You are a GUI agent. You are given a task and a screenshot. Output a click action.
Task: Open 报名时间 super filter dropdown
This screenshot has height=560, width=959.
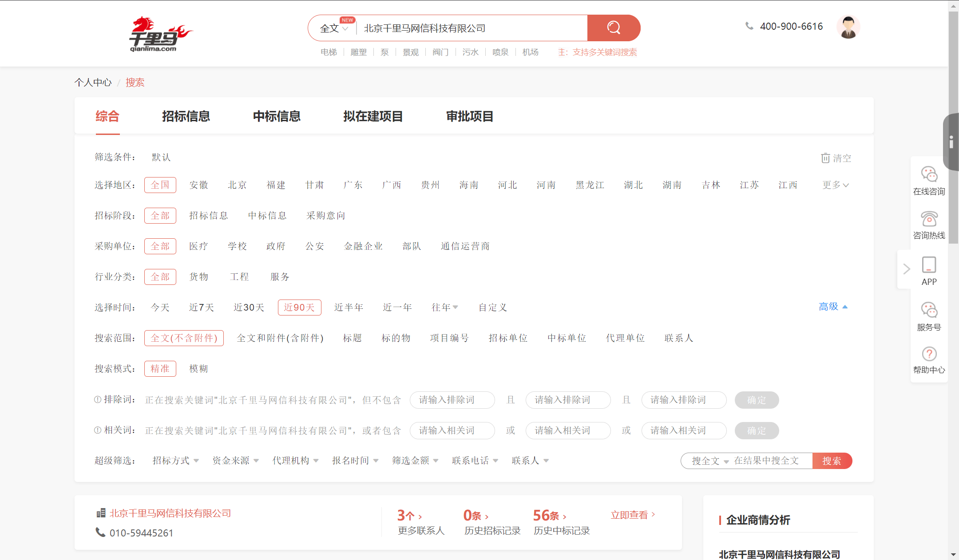355,461
